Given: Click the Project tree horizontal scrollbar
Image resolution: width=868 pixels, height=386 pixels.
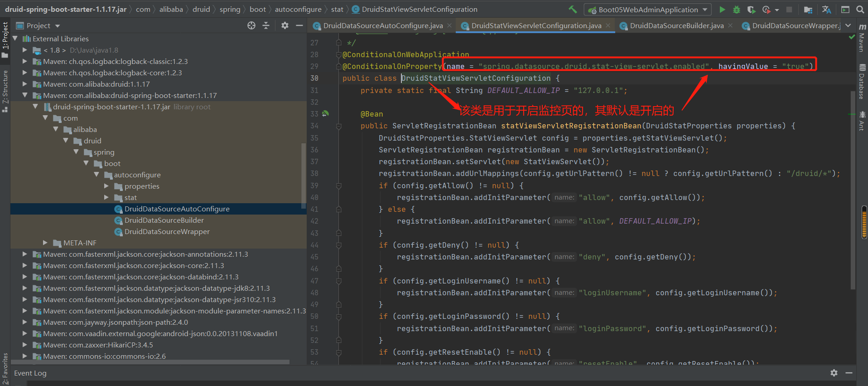Looking at the screenshot, I should 150,362.
